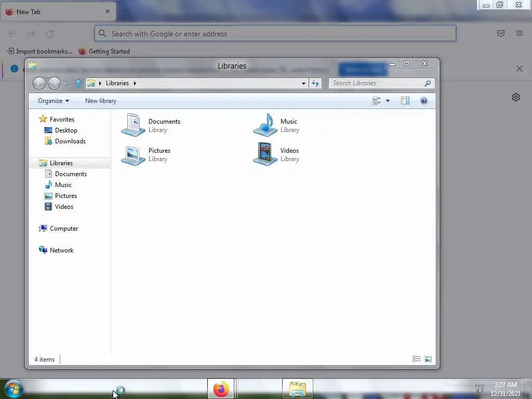The width and height of the screenshot is (532, 399).
Task: Select Pictures in navigation tree
Action: tap(66, 196)
